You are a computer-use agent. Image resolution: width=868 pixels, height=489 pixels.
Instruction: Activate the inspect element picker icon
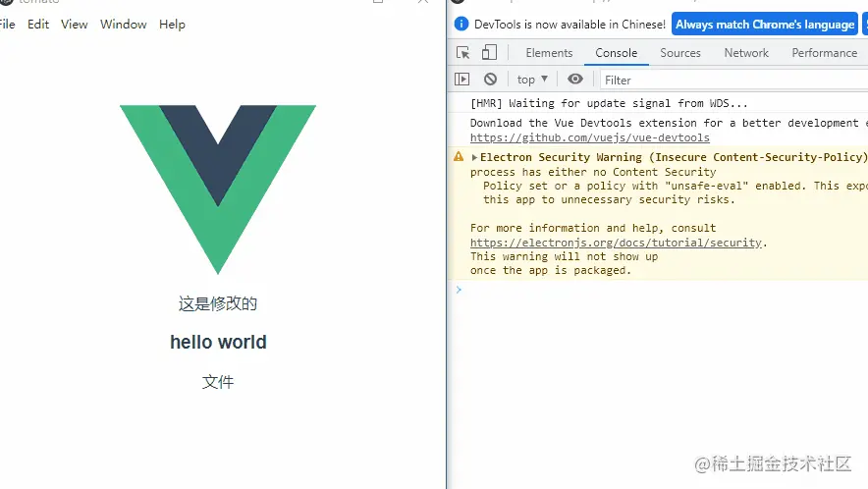point(462,53)
